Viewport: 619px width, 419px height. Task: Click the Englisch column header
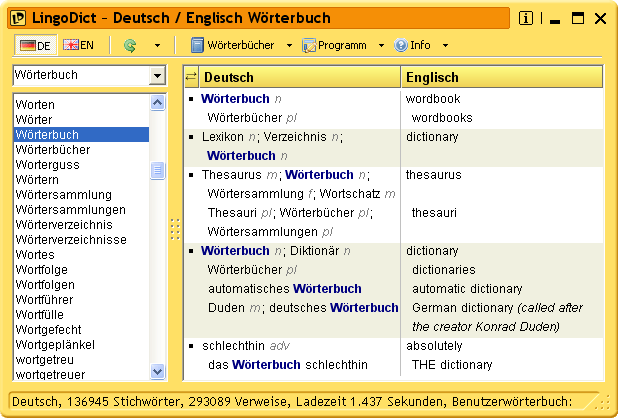click(502, 77)
